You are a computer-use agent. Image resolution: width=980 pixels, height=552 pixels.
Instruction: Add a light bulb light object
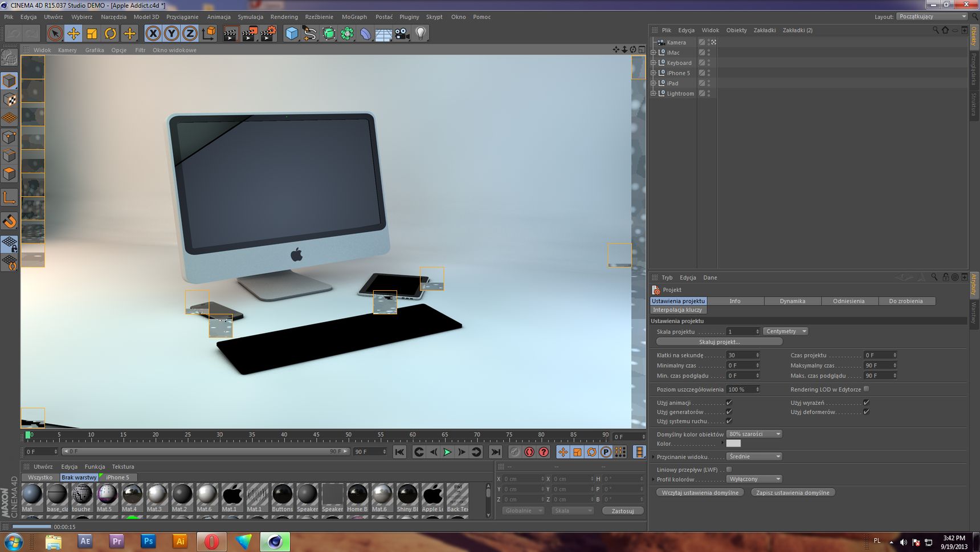click(420, 34)
